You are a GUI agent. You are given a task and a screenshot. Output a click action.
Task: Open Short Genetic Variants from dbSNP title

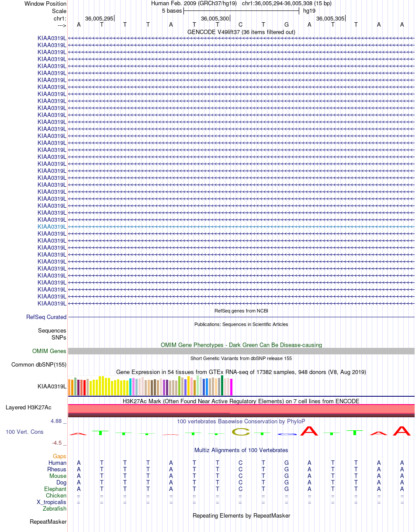(x=241, y=358)
